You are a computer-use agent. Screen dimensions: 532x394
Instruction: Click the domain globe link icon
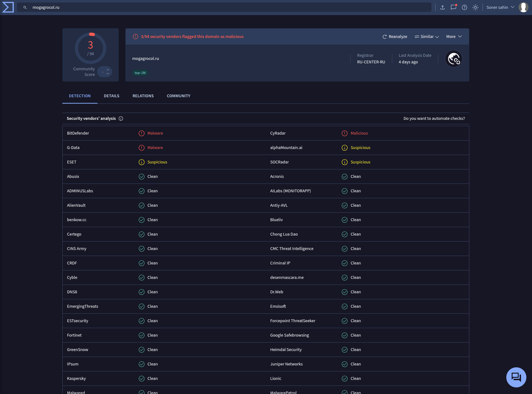(x=454, y=59)
